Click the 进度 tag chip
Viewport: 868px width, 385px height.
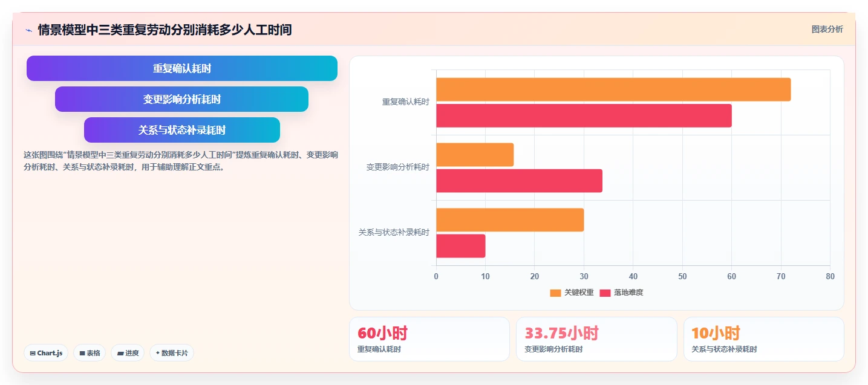click(x=128, y=353)
